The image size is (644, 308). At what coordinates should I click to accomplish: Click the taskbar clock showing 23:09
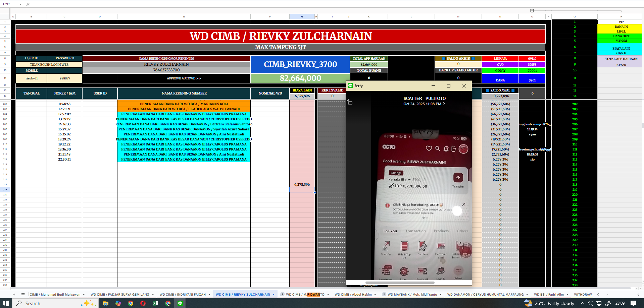[x=620, y=303]
